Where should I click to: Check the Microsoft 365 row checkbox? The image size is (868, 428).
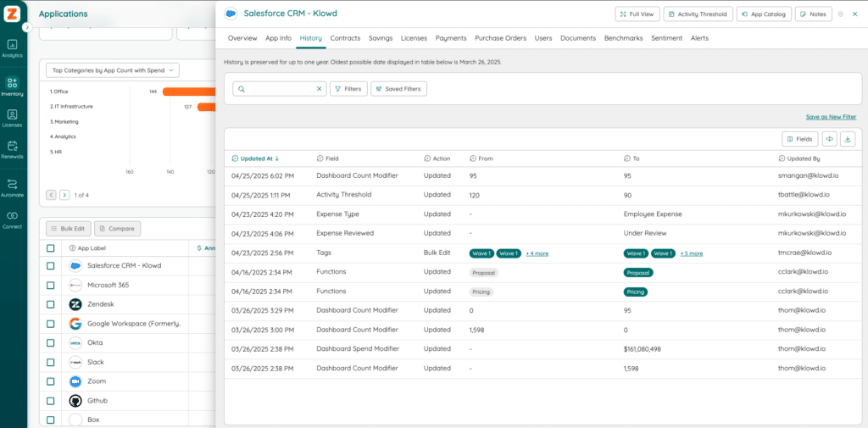tap(50, 285)
